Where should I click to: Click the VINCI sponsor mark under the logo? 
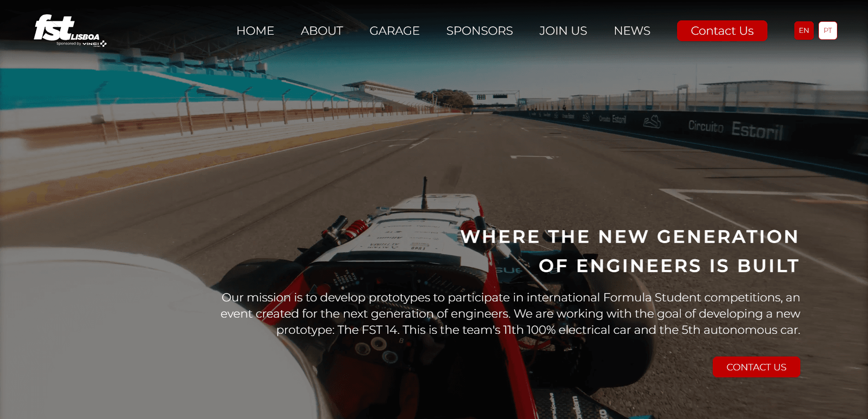tap(95, 44)
